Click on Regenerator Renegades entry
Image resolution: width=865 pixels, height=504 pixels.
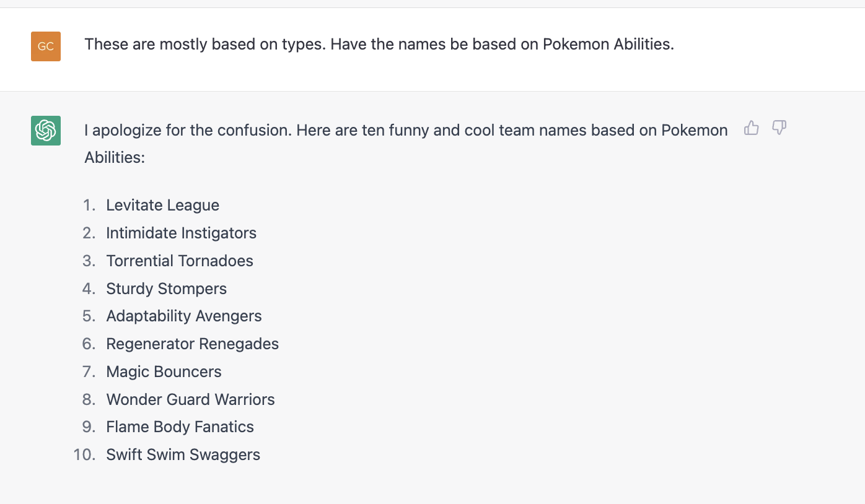(193, 344)
